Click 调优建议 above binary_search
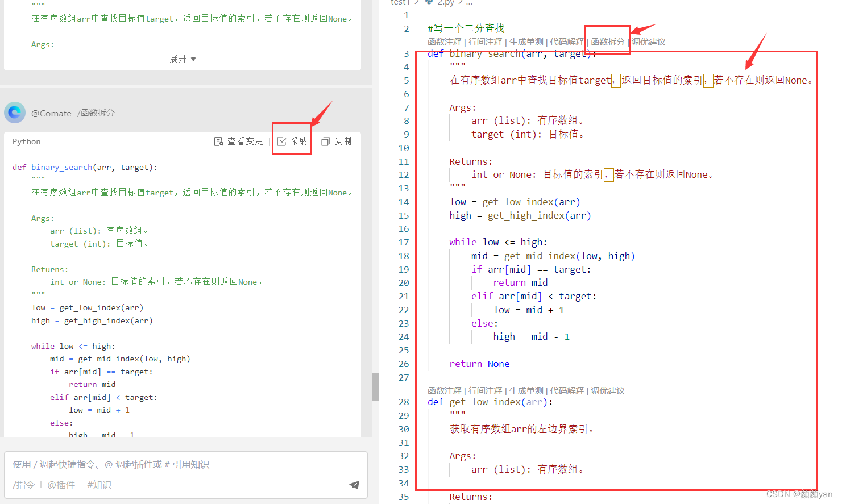The image size is (846, 504). [x=649, y=41]
